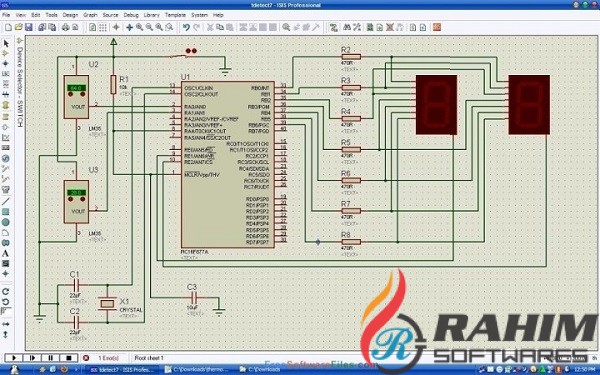
Task: Click the '1 Error(s)' status message
Action: 108,358
